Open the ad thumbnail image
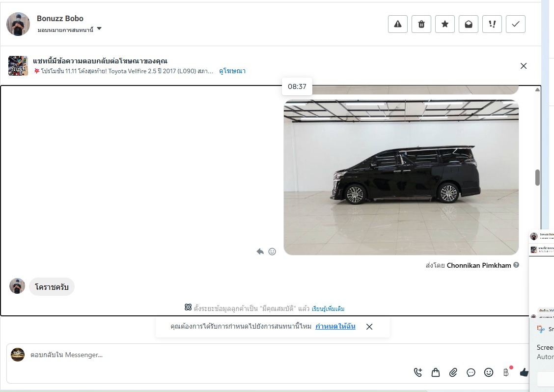 tap(18, 66)
